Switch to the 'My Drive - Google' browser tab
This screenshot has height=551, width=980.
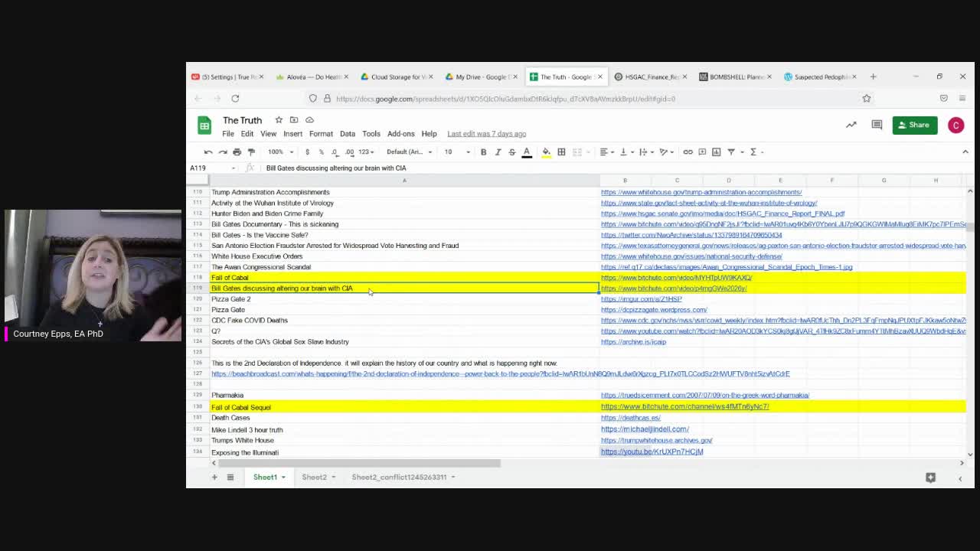(480, 77)
